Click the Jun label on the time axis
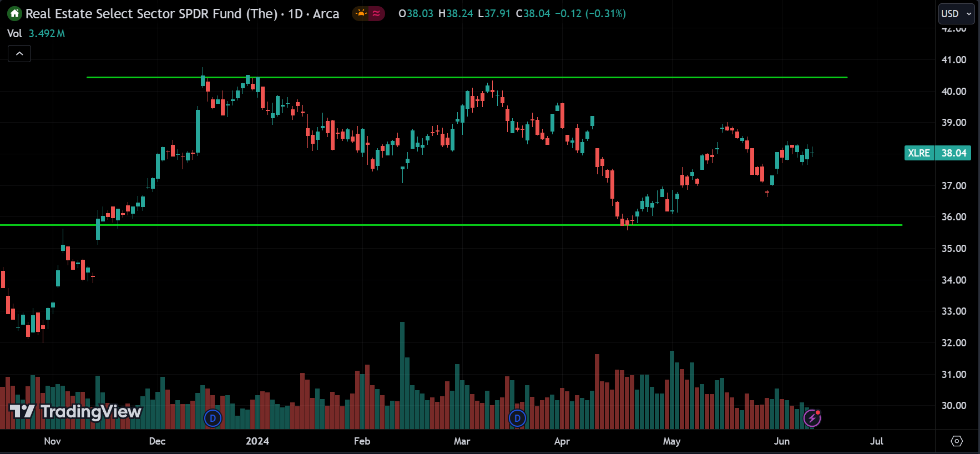980x454 pixels. (x=782, y=441)
